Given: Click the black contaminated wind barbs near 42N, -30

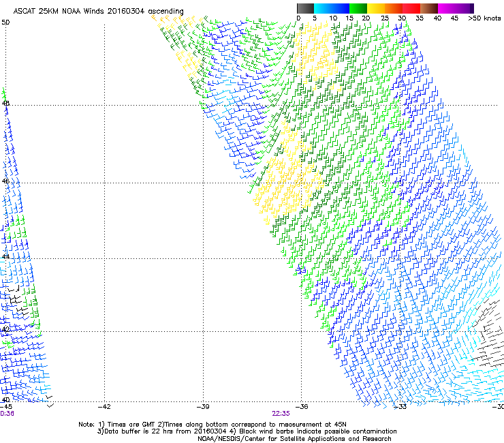Looking at the screenshot, I should [x=488, y=335].
